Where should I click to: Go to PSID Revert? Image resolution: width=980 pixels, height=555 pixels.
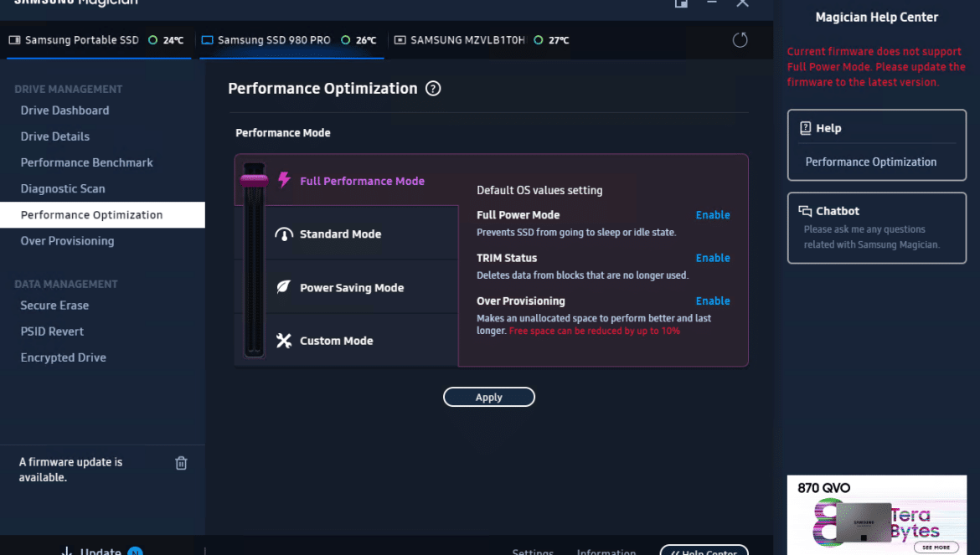pyautogui.click(x=52, y=331)
